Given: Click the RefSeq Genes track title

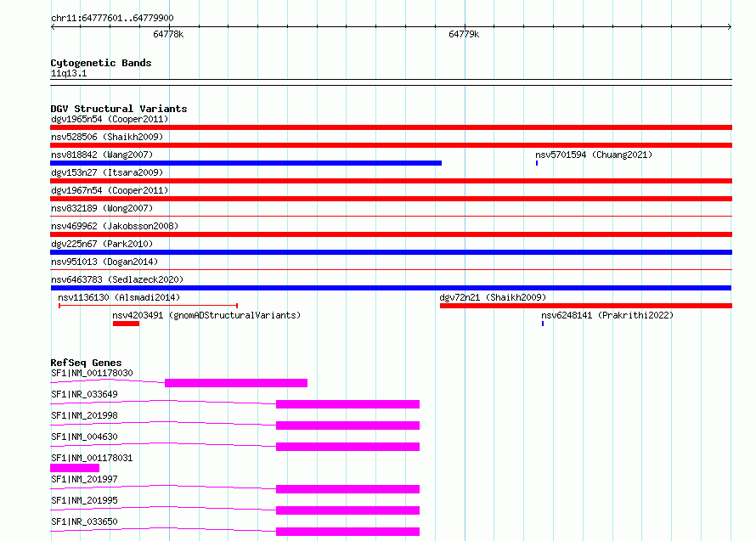Looking at the screenshot, I should click(86, 363).
